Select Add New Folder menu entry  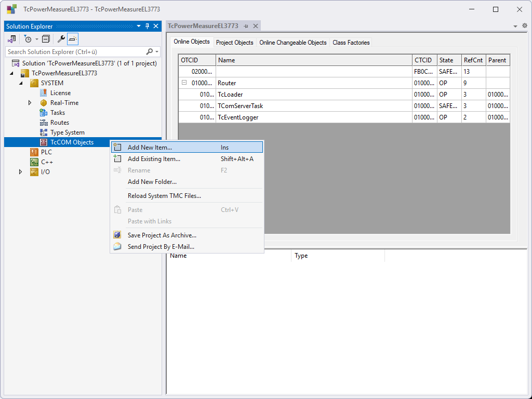187,182
